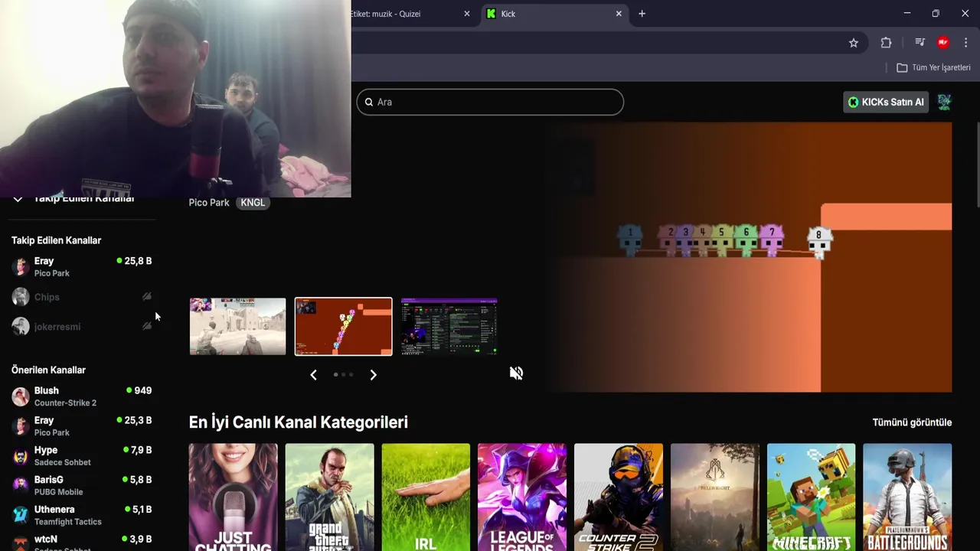Open the Minecraft category card

(811, 497)
